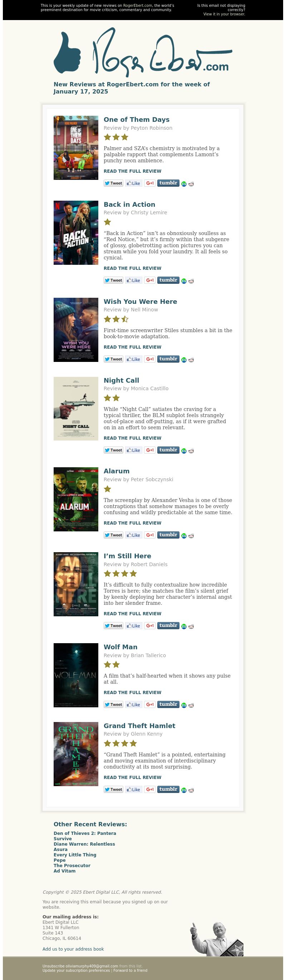
Task: Click Update your subscription preferences
Action: (x=76, y=970)
